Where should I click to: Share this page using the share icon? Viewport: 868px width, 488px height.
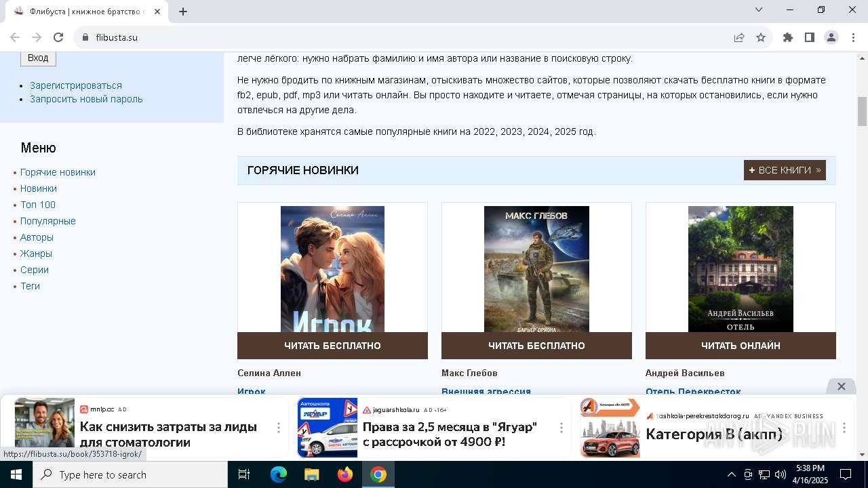click(739, 37)
